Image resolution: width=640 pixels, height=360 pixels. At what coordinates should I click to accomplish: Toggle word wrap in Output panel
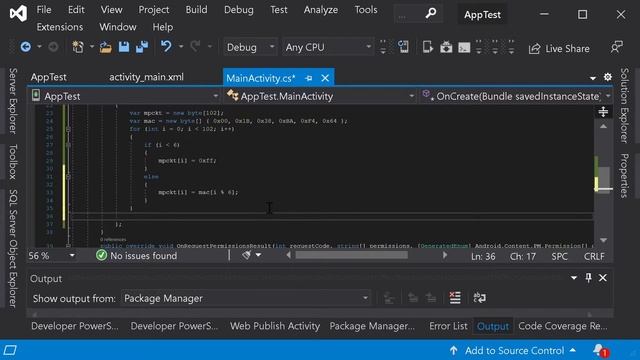(479, 298)
